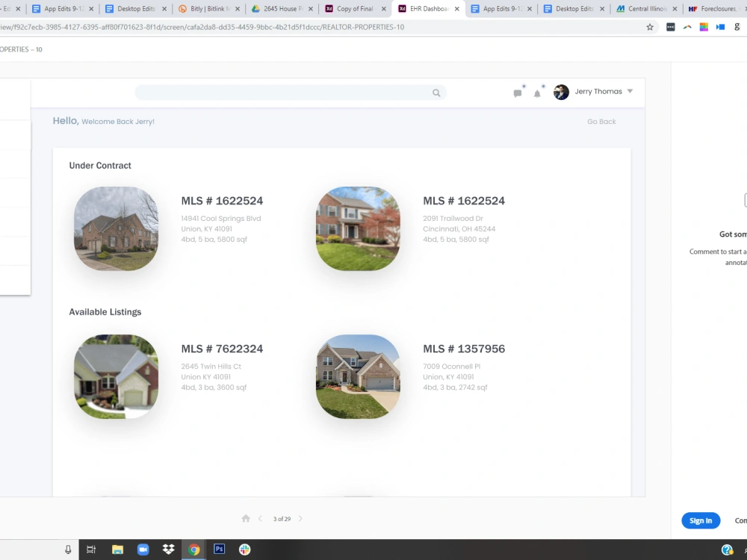The image size is (747, 560).
Task: Open the notifications bell icon
Action: coord(537,93)
